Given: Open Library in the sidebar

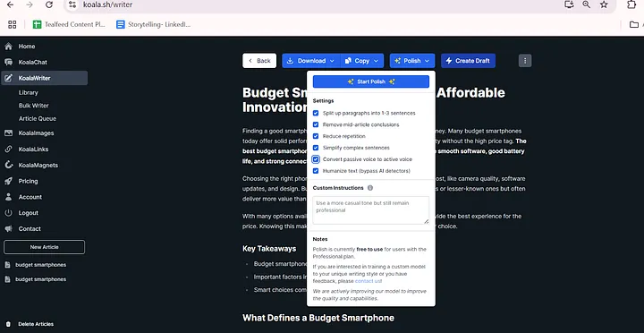Looking at the screenshot, I should [28, 92].
